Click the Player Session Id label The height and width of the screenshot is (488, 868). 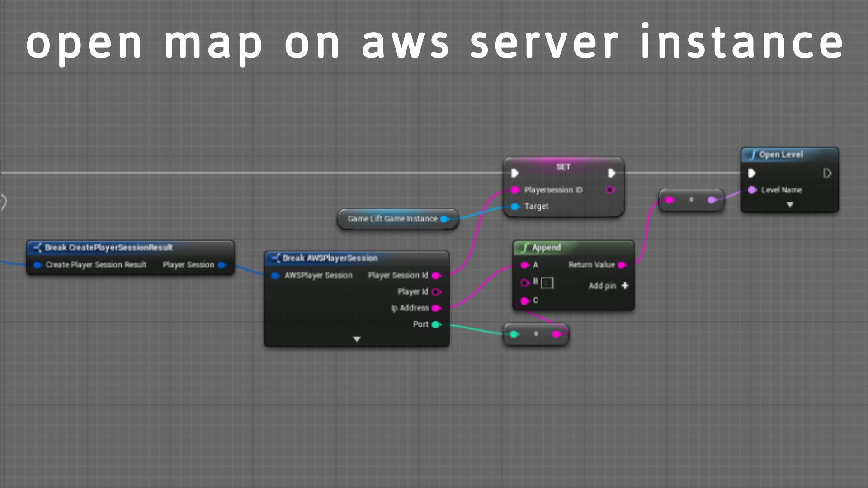398,276
